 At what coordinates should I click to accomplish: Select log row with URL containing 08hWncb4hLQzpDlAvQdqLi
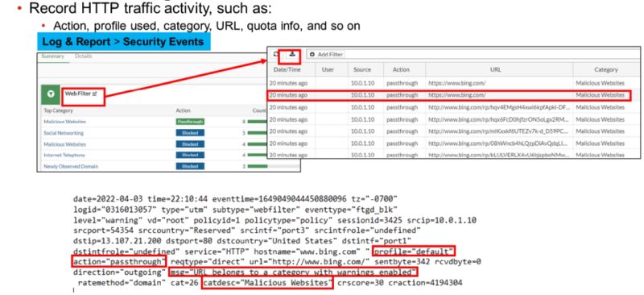pos(454,143)
